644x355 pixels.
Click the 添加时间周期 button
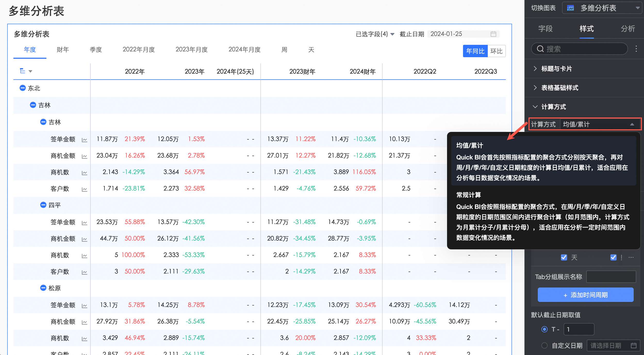(585, 295)
